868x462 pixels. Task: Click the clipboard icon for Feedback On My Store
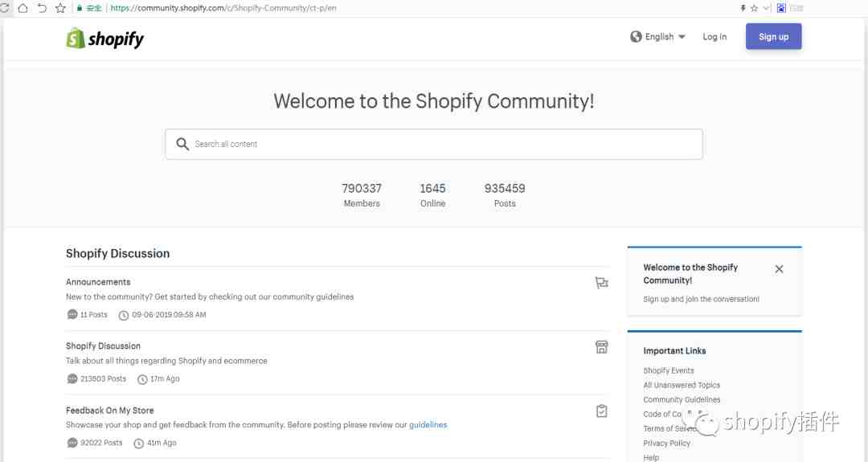(x=602, y=411)
